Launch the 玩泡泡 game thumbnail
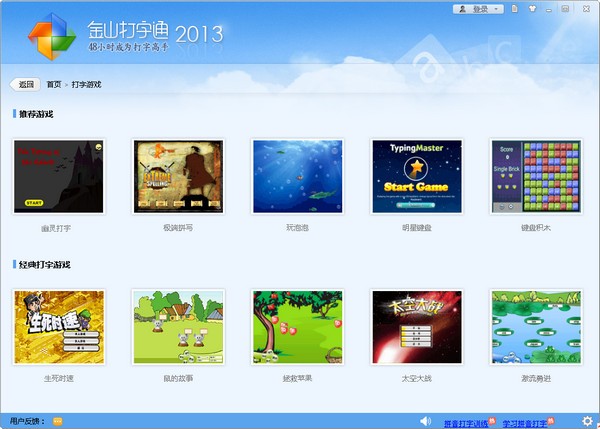The width and height of the screenshot is (600, 429). pyautogui.click(x=298, y=176)
